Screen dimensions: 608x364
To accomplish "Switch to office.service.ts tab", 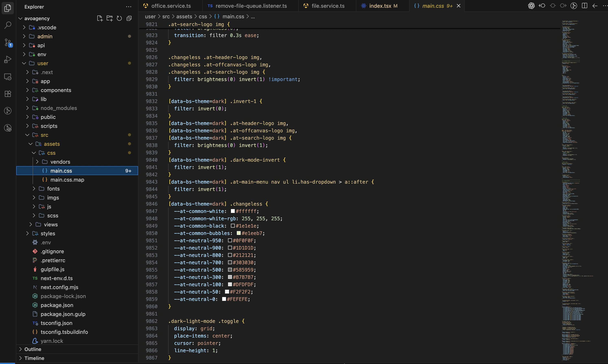I will coord(170,6).
